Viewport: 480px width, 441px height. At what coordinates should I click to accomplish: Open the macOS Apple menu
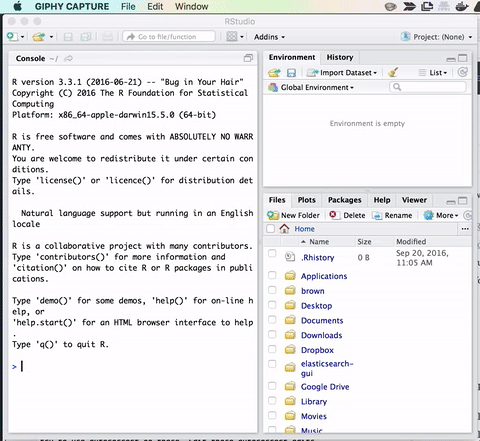point(18,6)
